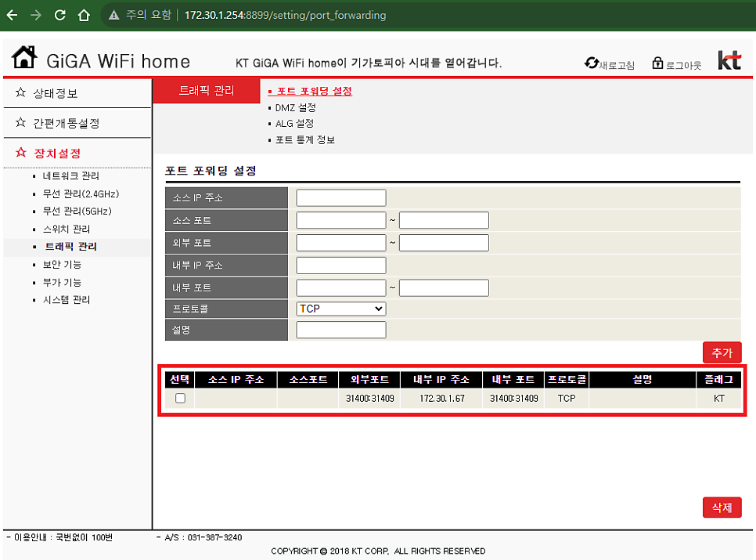Click the 새로고침 text link
Screen dimensions: 756x560
pos(617,65)
